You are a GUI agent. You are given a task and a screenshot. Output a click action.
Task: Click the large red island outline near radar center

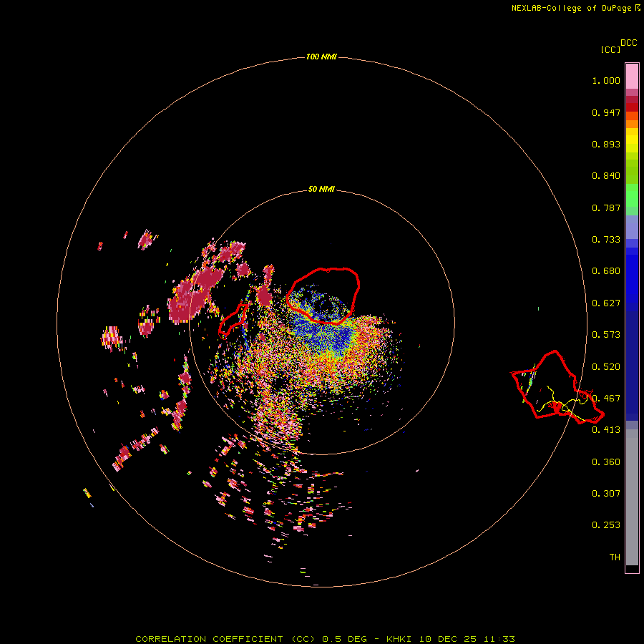click(323, 296)
